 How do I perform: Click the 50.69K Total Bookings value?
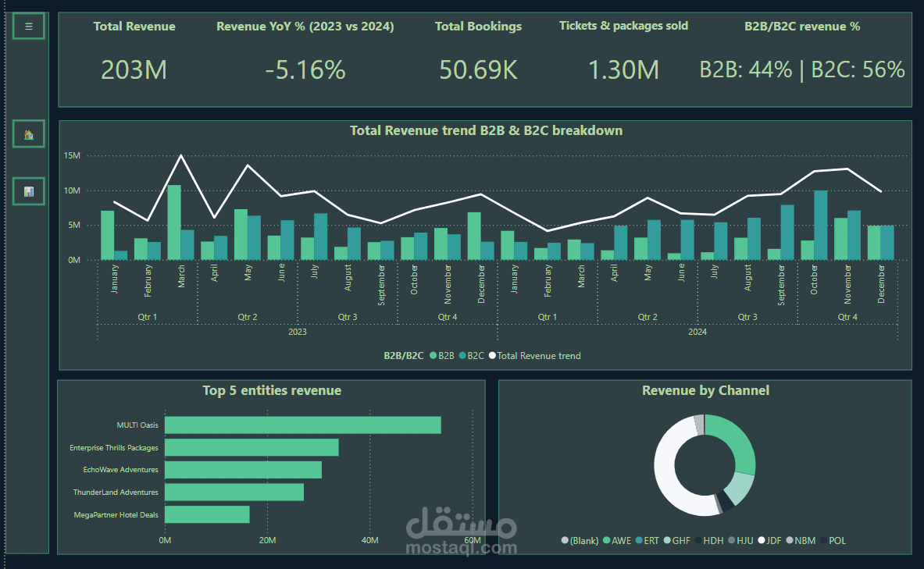pos(478,70)
